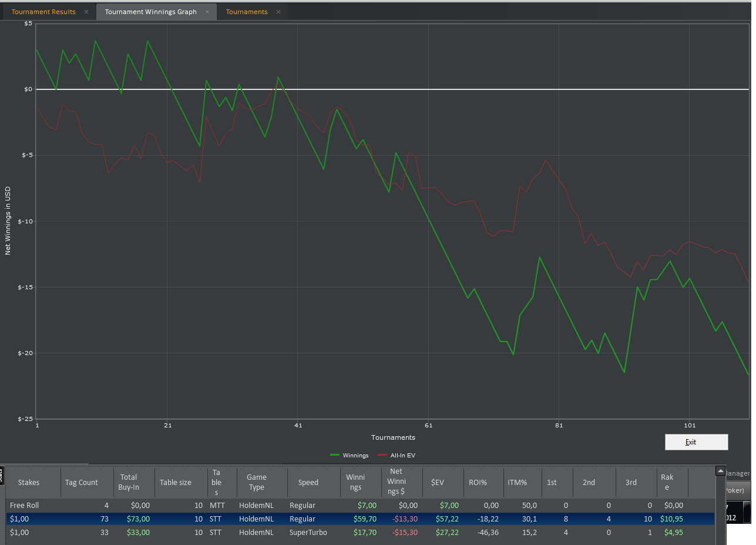Close the Tournament Winnings Graph tab
Viewport: 756px width, 545px height.
tap(207, 12)
